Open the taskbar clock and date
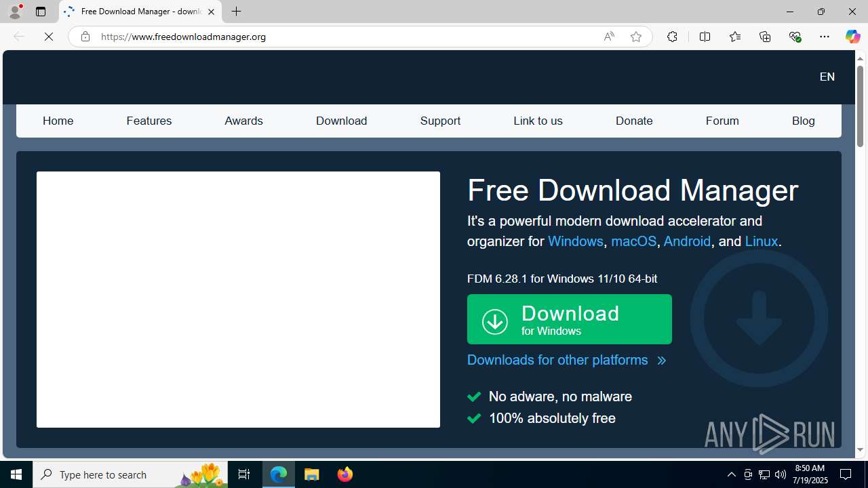Viewport: 868px width, 488px height. click(809, 474)
